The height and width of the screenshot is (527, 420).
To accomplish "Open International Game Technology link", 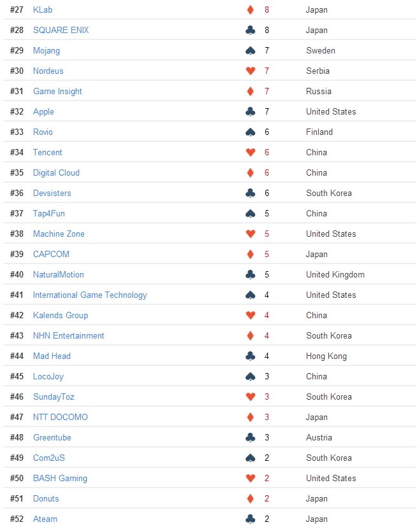I will (x=90, y=295).
